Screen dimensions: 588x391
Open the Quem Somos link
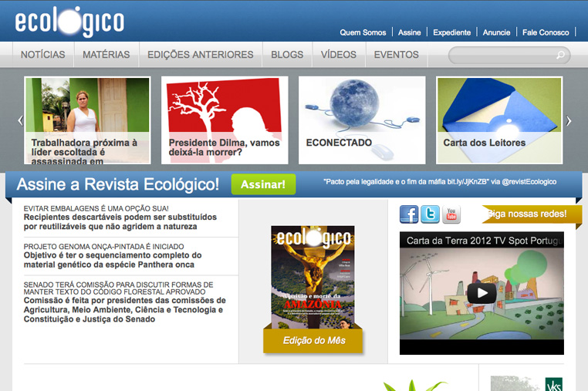[363, 32]
